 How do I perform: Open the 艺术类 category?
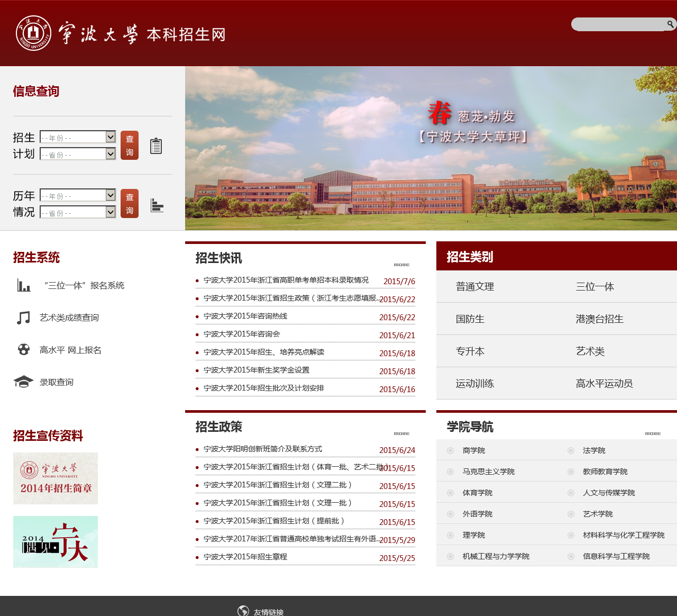click(590, 351)
